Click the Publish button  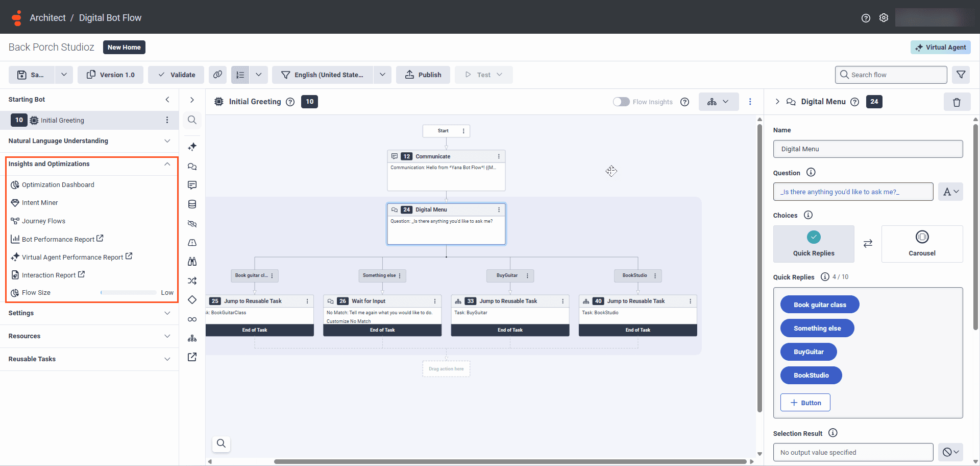[423, 75]
